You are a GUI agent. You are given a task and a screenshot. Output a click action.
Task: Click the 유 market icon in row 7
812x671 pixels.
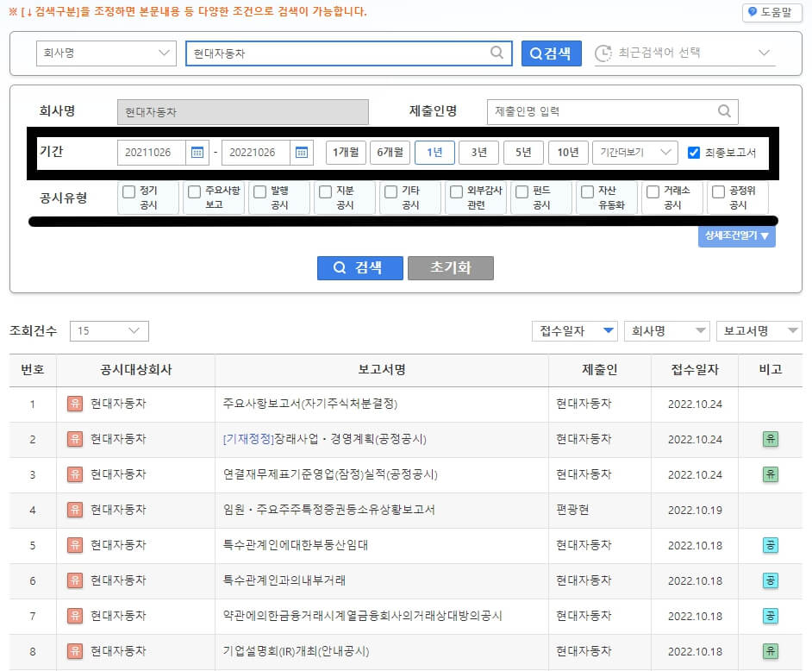click(75, 616)
